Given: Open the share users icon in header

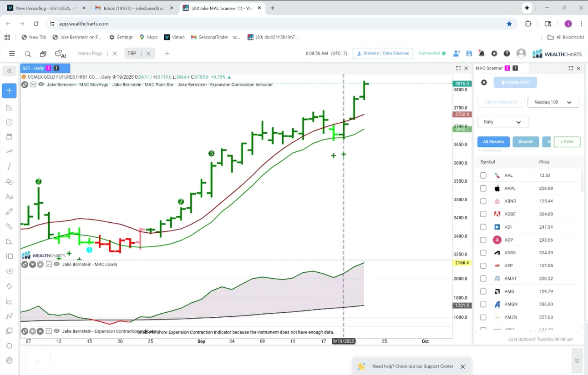Looking at the screenshot, I should click(456, 54).
